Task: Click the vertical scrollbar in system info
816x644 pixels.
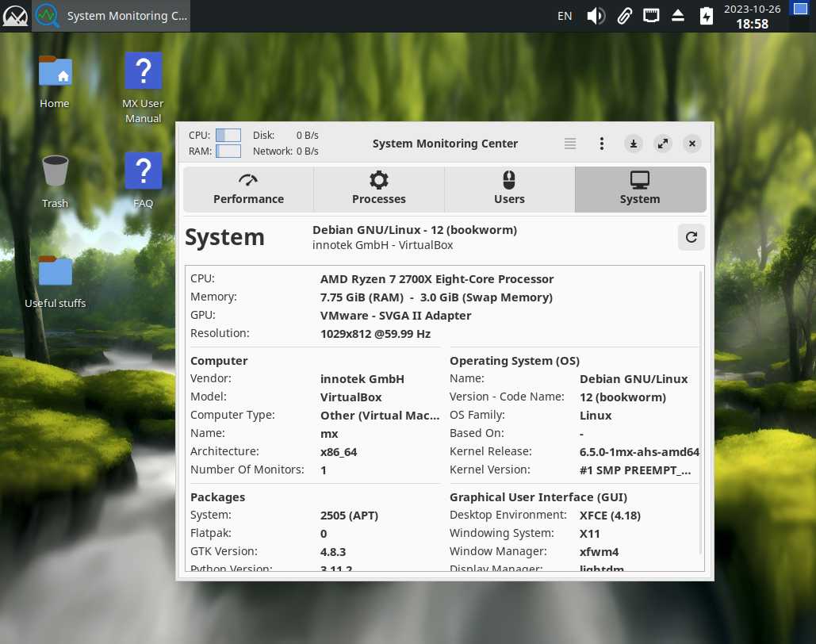Action: [x=700, y=412]
